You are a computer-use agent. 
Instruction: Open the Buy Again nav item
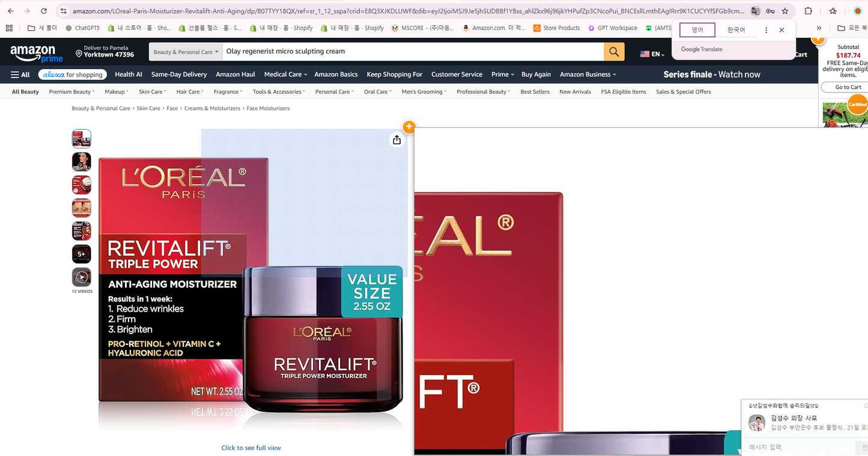pyautogui.click(x=536, y=74)
